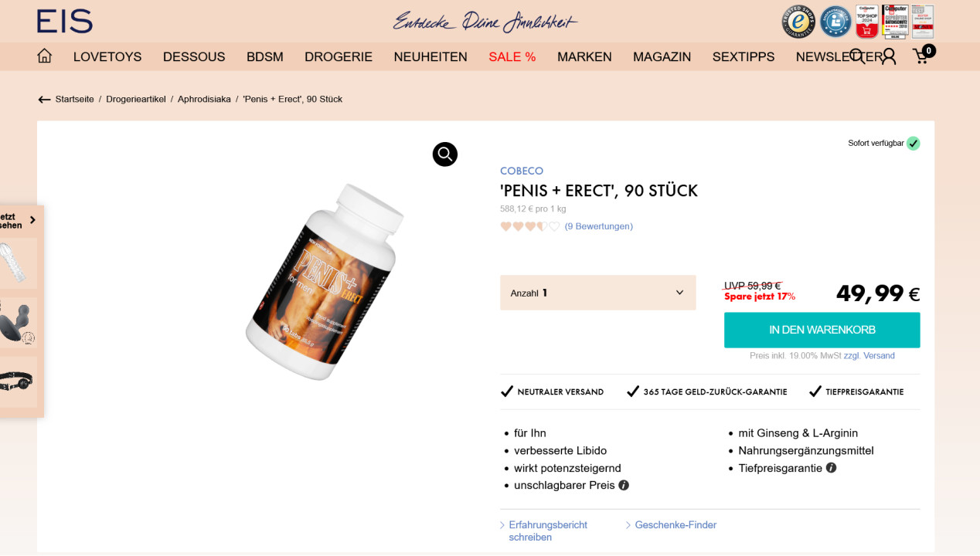The height and width of the screenshot is (556, 980).
Task: Click the Trusted Shops guarantee seal
Action: (x=798, y=21)
